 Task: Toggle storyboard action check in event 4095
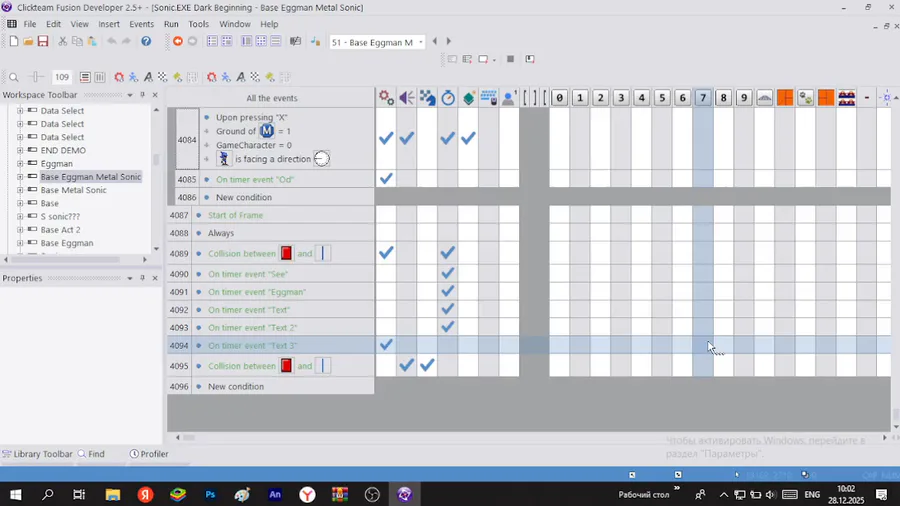(x=428, y=365)
